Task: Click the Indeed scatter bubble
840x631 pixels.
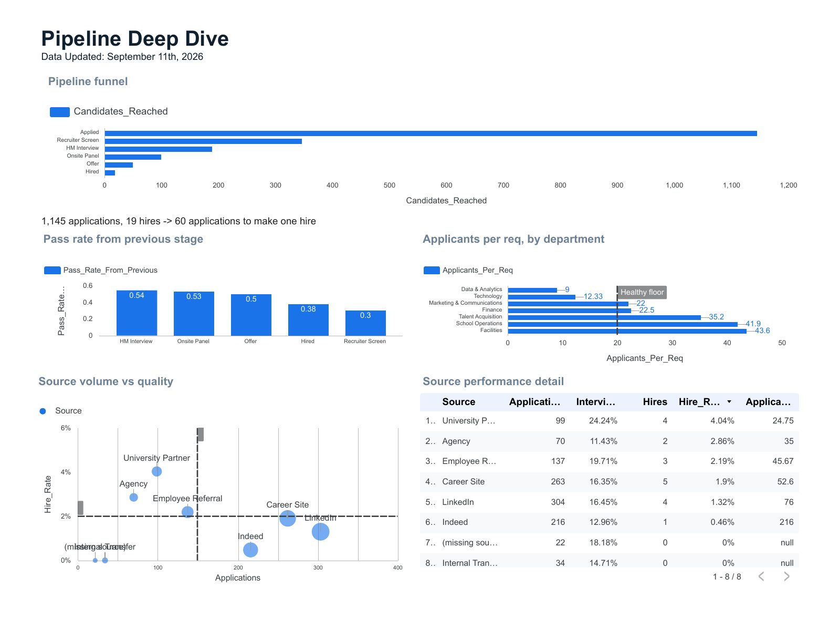Action: (x=250, y=550)
